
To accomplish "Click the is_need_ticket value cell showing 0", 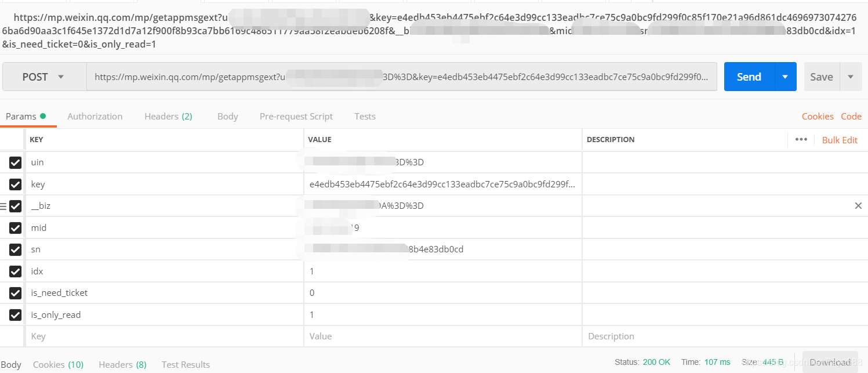I will tap(443, 293).
